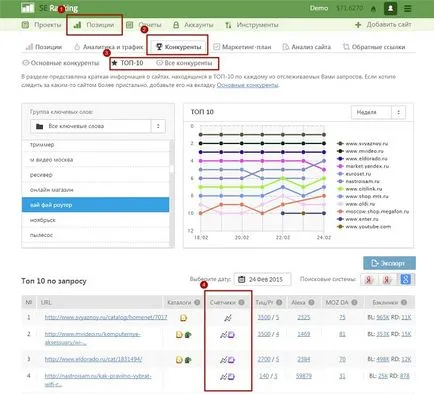434x394 pixels.
Task: Click the SE Ranking logo
Action: (x=49, y=8)
